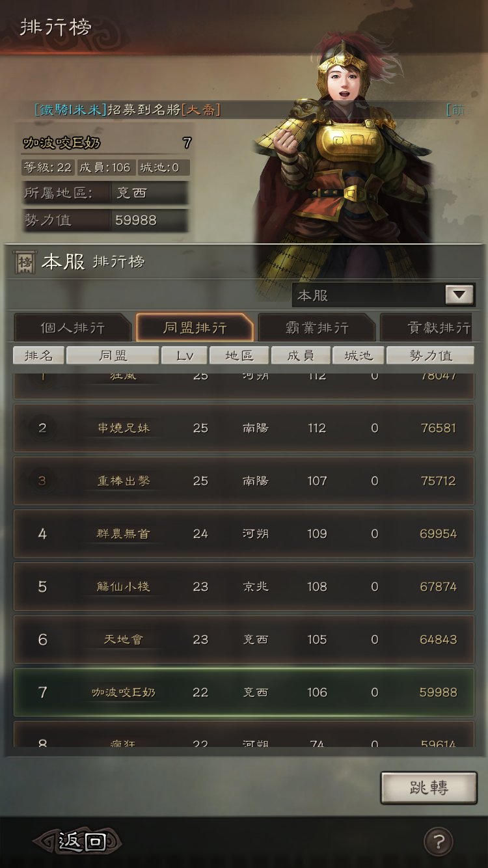Open the 天地會 alliance entry

pos(244,639)
